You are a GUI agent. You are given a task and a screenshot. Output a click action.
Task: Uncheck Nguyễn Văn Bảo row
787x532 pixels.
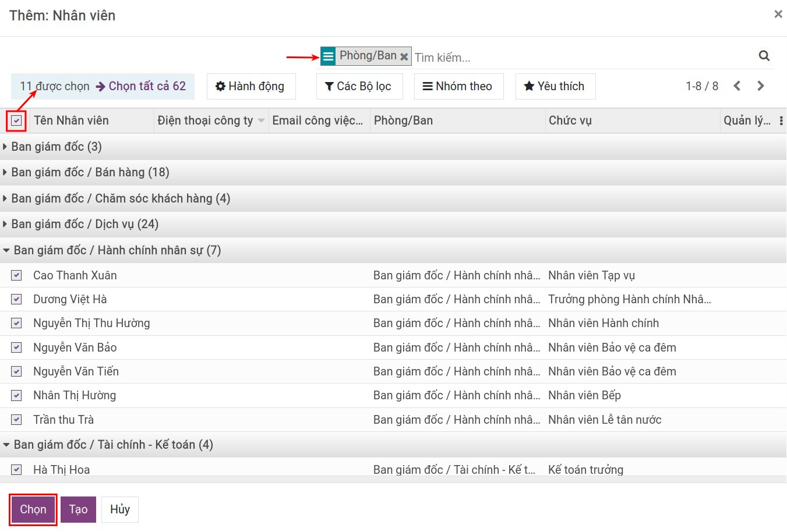coord(16,347)
